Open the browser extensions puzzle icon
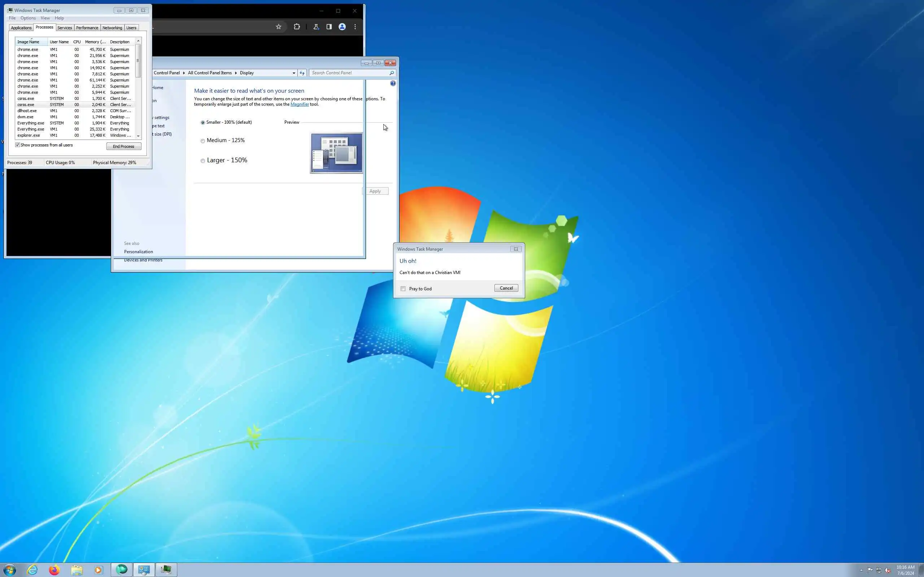 pos(297,27)
